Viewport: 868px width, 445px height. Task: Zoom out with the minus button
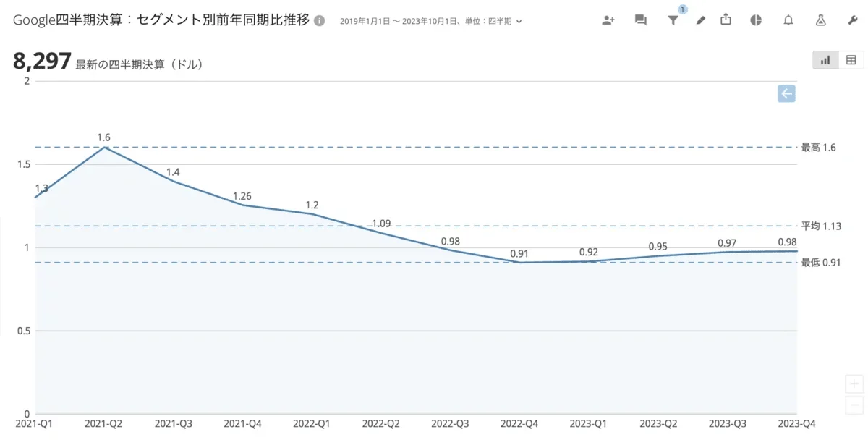854,404
